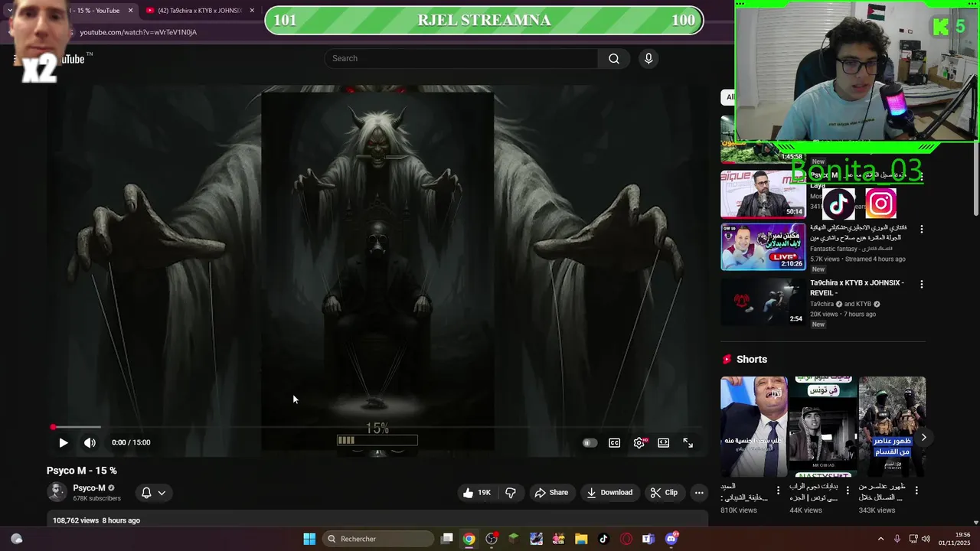
Task: Expand the notification bell dropdown
Action: point(153,493)
